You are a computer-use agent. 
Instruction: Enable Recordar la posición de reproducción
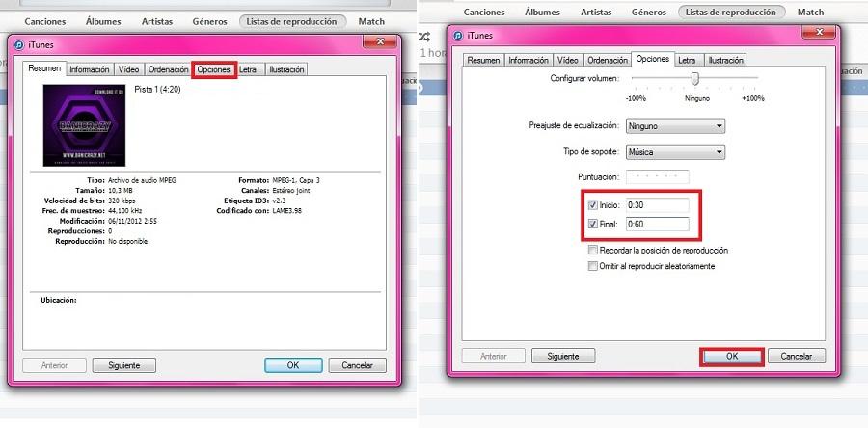(x=592, y=250)
